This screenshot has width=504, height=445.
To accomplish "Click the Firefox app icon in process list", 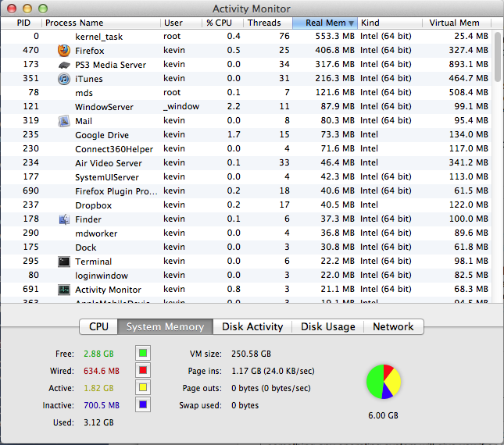I will [64, 51].
